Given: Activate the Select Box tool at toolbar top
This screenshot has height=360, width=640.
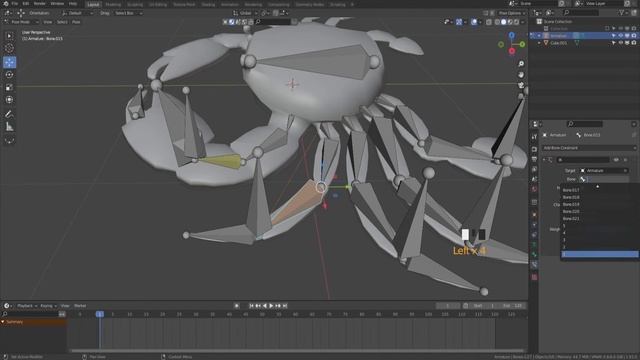Looking at the screenshot, I should pos(9,36).
